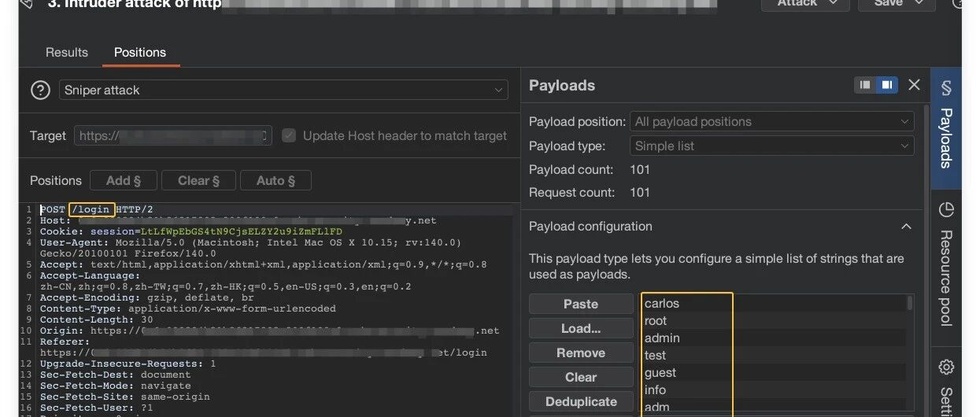Image resolution: width=980 pixels, height=417 pixels.
Task: Click the Content-Type header line
Action: pyautogui.click(x=188, y=309)
